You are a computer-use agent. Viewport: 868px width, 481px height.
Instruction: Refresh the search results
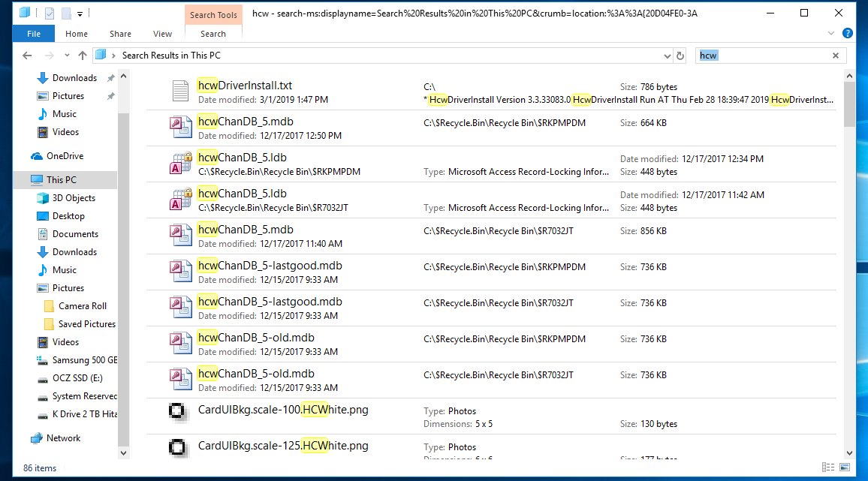(680, 56)
